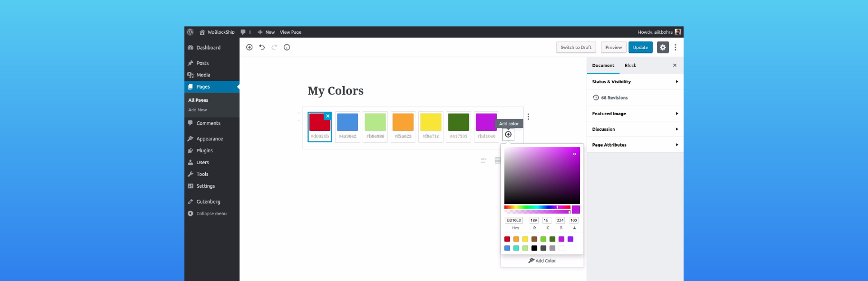Image resolution: width=868 pixels, height=281 pixels.
Task: Expand the Page Attributes panel
Action: [x=635, y=145]
